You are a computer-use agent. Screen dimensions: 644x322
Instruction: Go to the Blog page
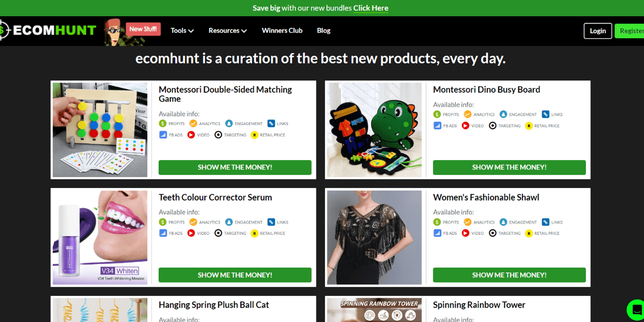323,31
